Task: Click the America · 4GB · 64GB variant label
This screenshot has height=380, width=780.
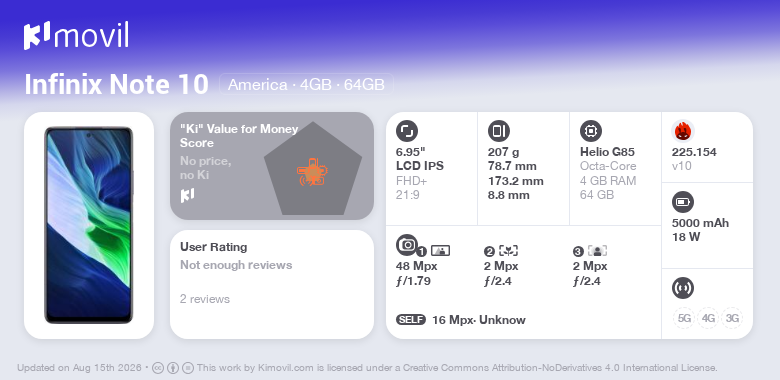Action: point(306,85)
